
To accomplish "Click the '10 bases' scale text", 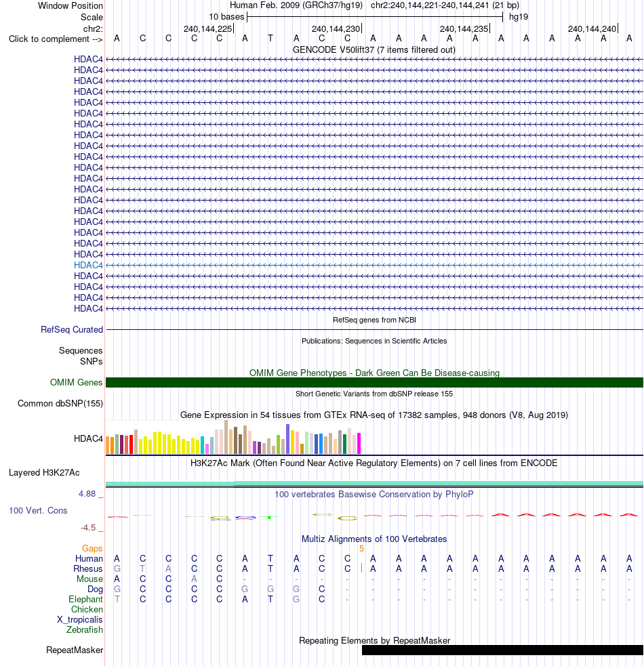I will pyautogui.click(x=226, y=17).
